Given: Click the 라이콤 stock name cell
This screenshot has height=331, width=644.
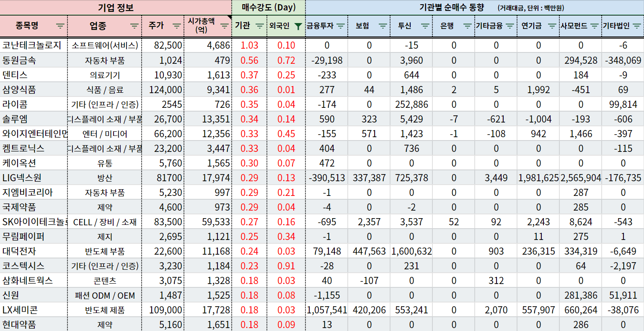Looking at the screenshot, I should click(x=34, y=104).
